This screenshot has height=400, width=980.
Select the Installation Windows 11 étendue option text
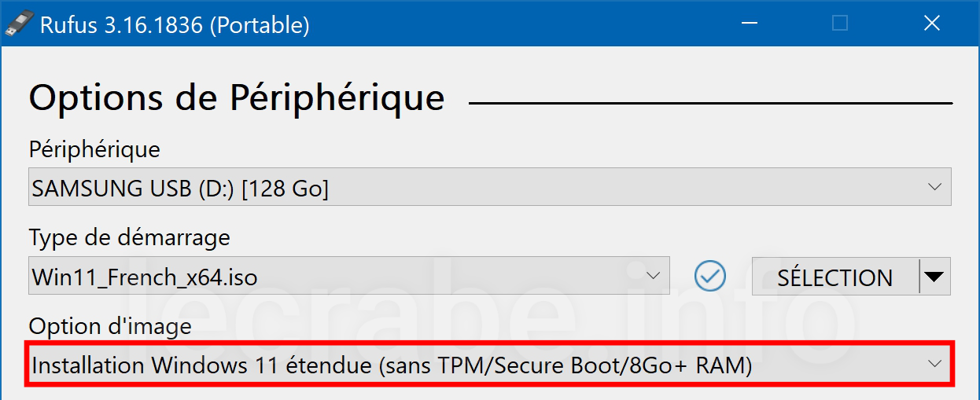tap(392, 365)
